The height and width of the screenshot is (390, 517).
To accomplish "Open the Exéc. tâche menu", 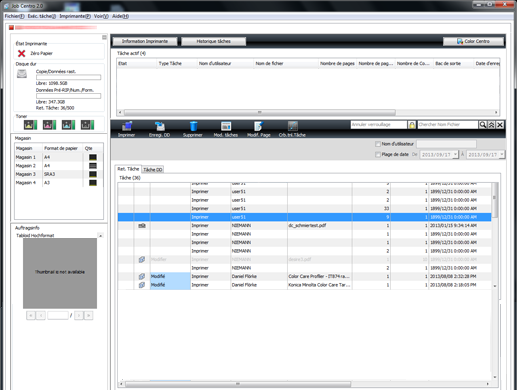I will [x=42, y=16].
